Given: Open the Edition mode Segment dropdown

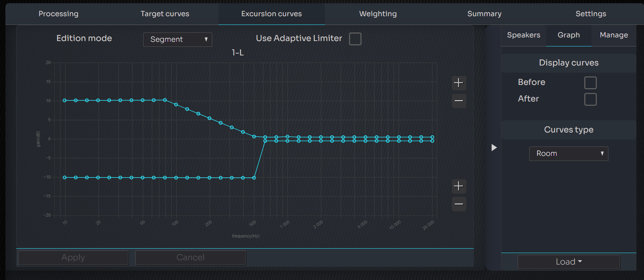Looking at the screenshot, I should click(178, 40).
